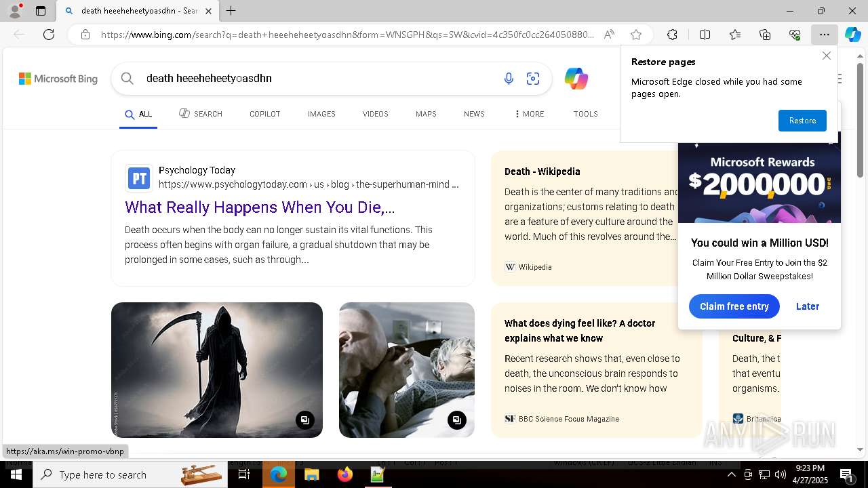View site information lock icon

point(85,35)
